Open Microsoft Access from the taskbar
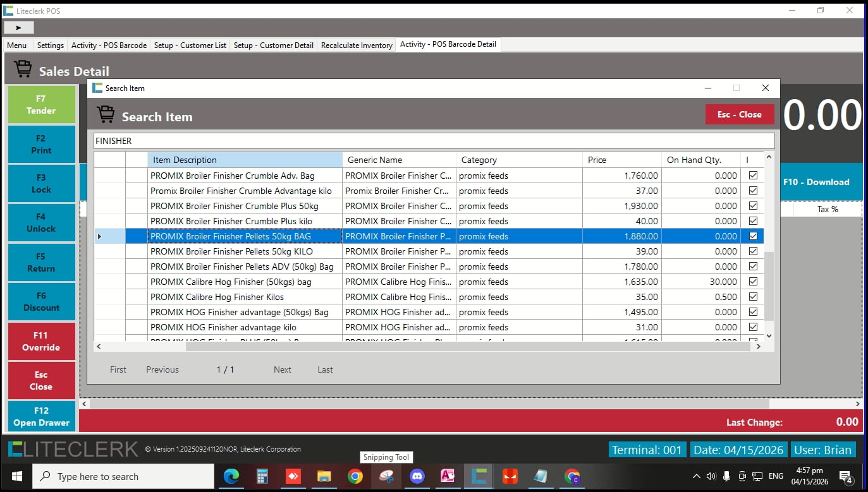This screenshot has width=868, height=492. [448, 476]
